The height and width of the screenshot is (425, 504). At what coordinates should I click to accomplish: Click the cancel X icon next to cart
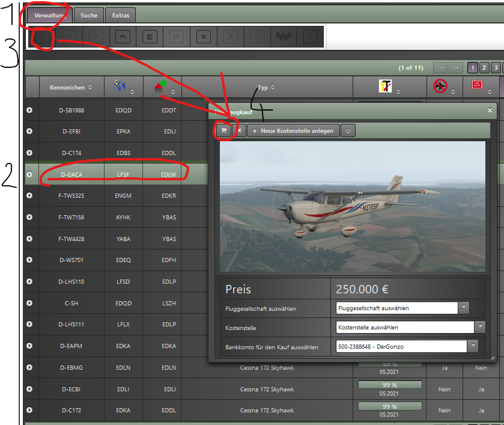[x=239, y=130]
